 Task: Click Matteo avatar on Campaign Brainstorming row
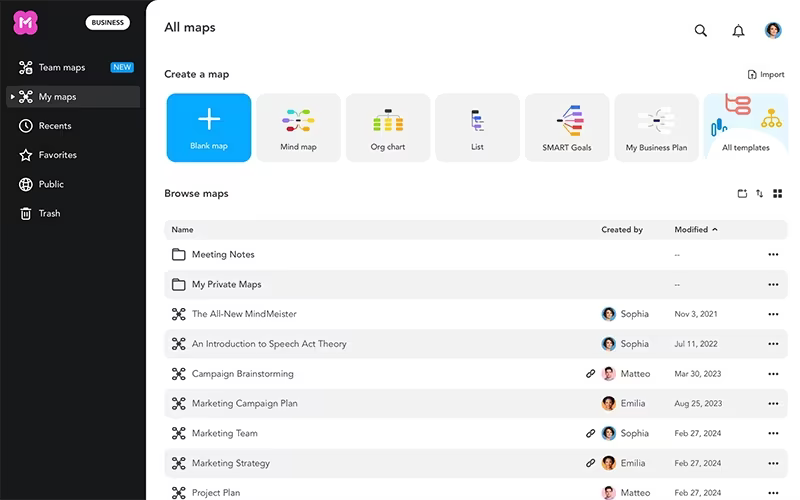(609, 373)
